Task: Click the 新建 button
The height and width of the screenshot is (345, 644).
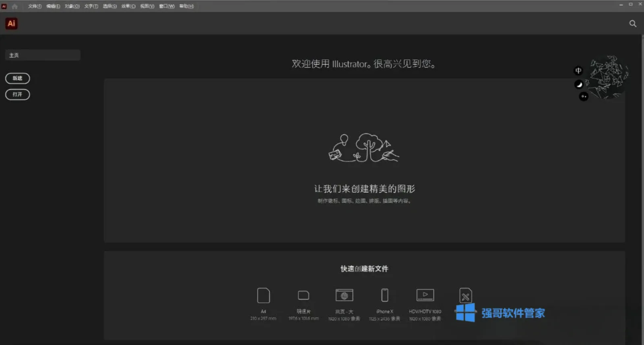Action: click(x=17, y=78)
